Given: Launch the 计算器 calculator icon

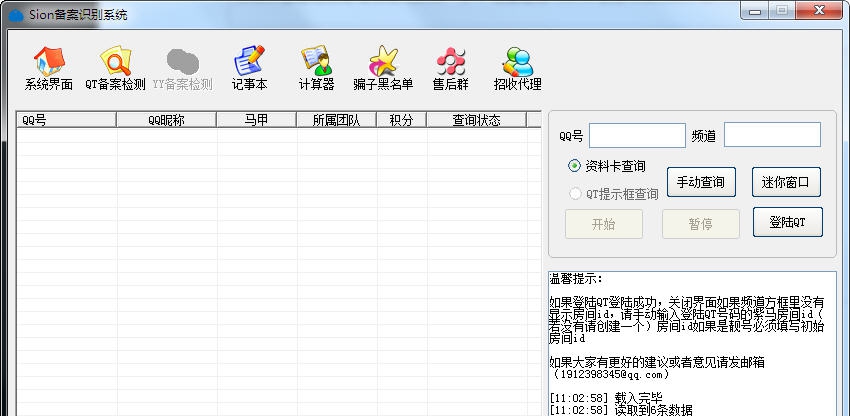Looking at the screenshot, I should (x=317, y=61).
